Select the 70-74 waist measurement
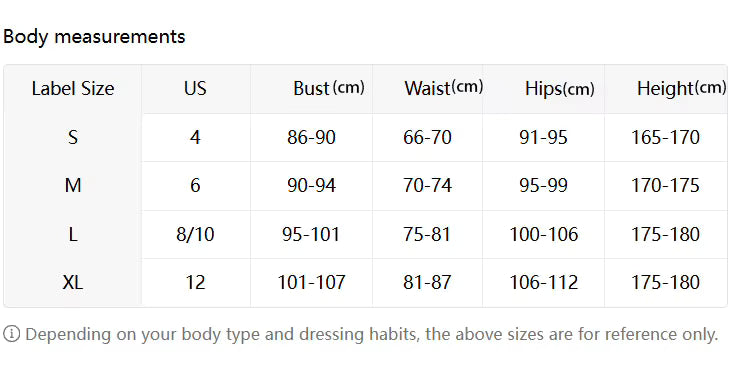 pyautogui.click(x=427, y=186)
